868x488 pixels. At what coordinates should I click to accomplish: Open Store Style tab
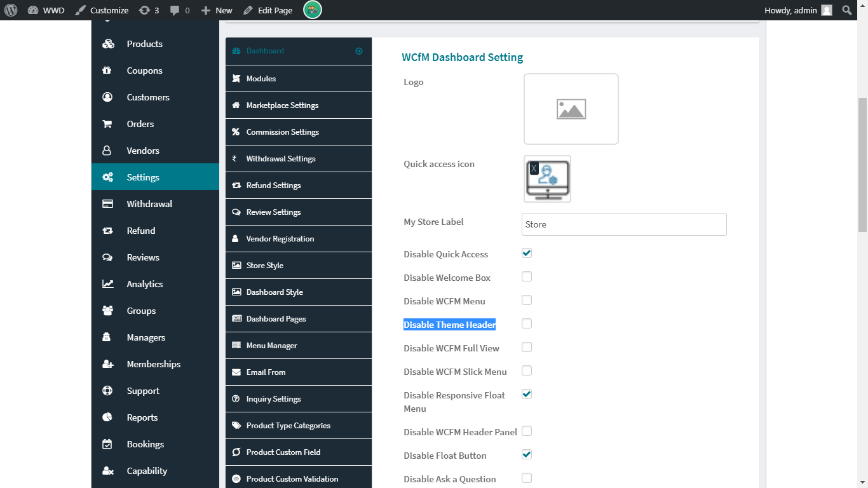(x=299, y=265)
